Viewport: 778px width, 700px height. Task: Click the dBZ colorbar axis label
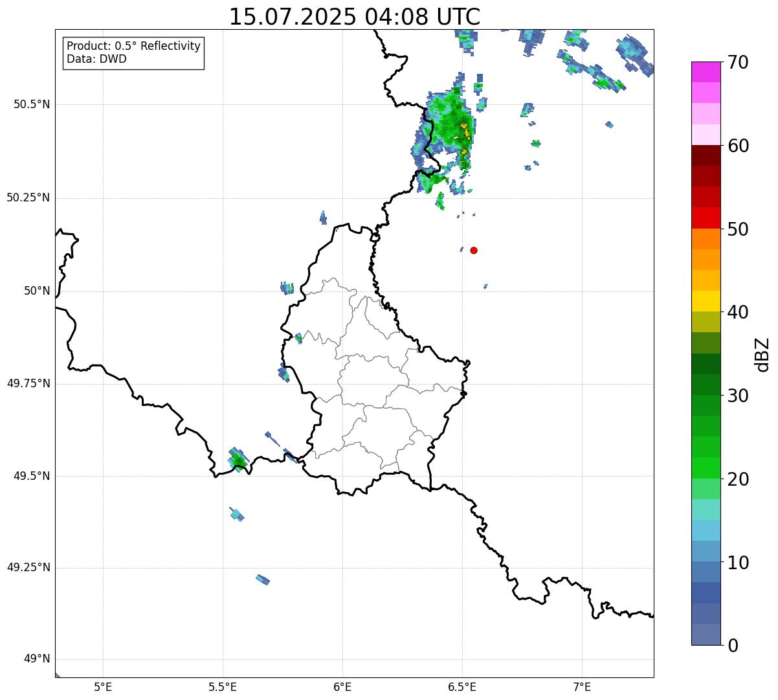point(762,354)
